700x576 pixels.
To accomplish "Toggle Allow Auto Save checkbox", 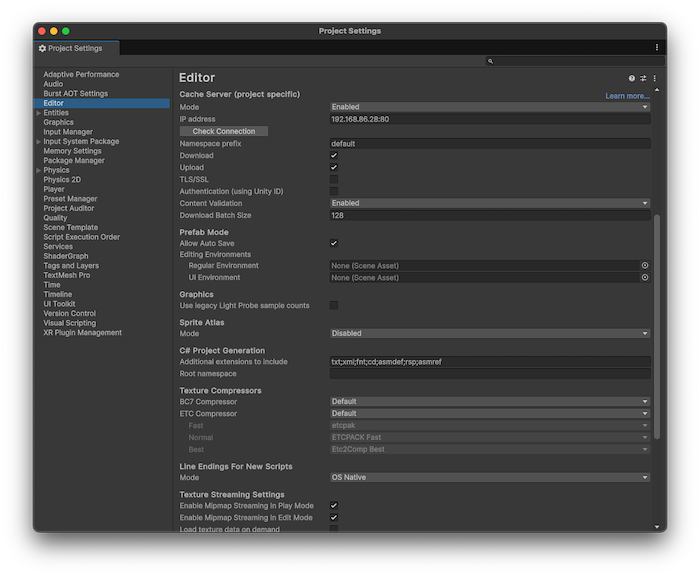I will click(x=334, y=243).
